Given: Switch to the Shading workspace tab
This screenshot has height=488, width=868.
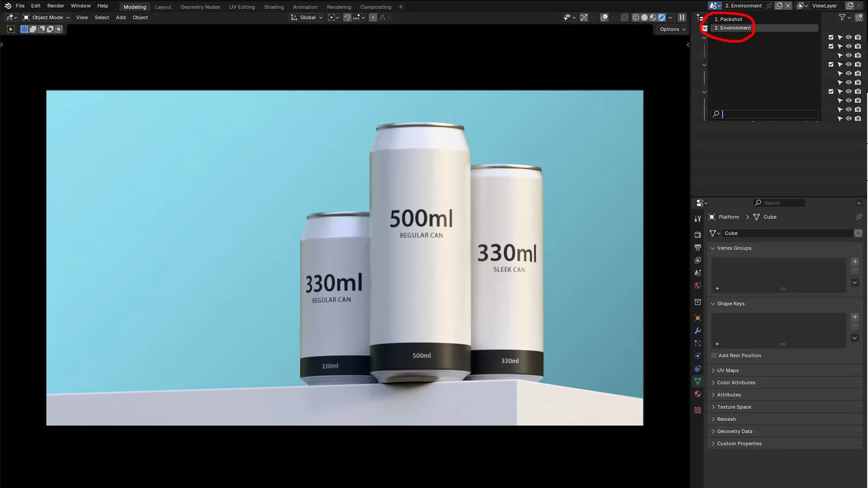Looking at the screenshot, I should (273, 7).
